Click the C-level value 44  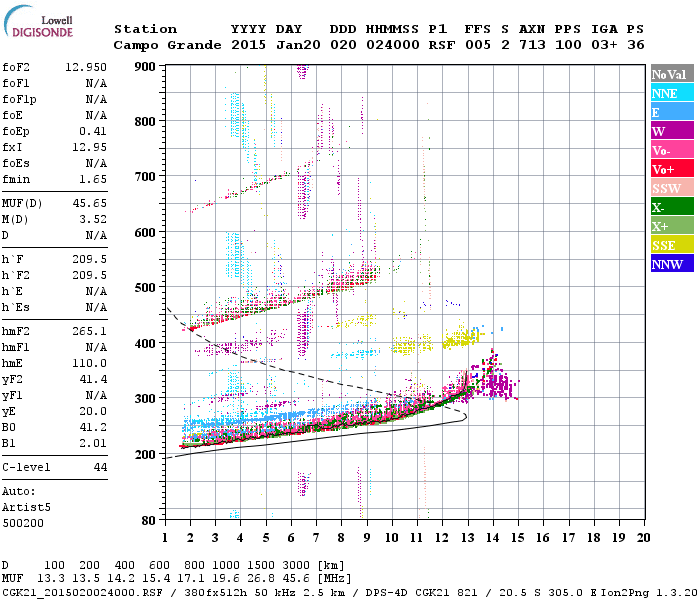tap(100, 467)
